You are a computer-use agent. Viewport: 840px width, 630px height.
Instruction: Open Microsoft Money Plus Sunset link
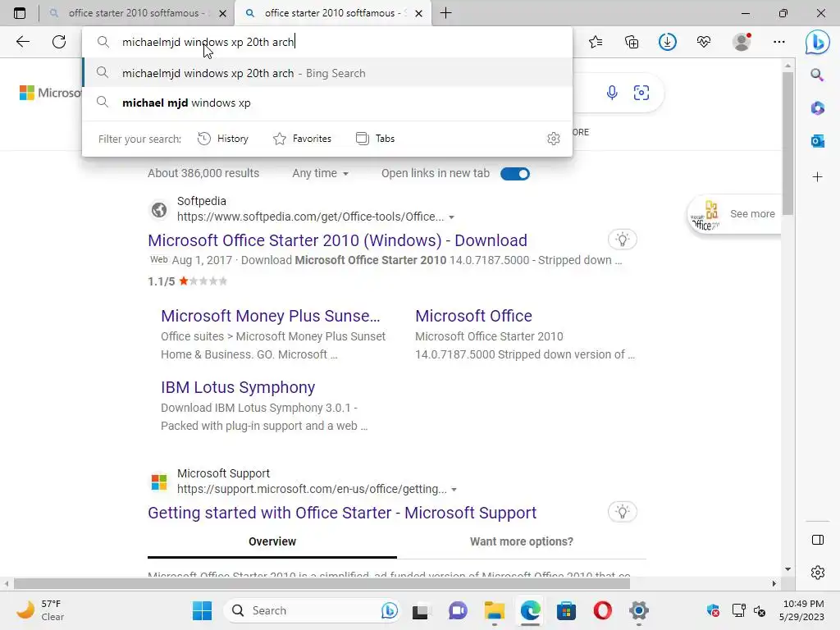(x=271, y=316)
